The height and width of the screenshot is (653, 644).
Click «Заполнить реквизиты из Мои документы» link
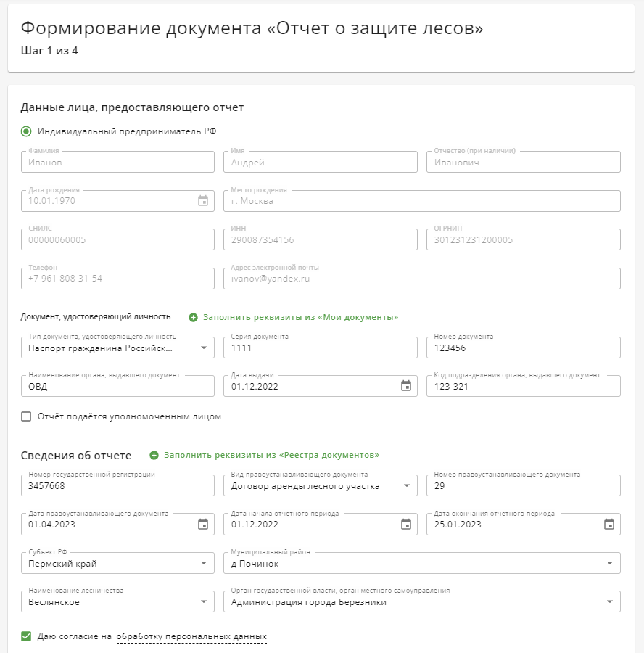(300, 318)
